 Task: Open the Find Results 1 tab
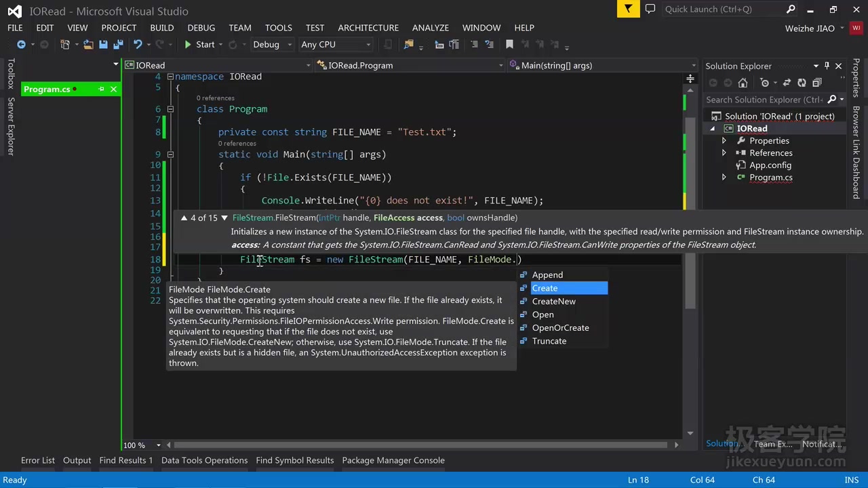[126, 460]
